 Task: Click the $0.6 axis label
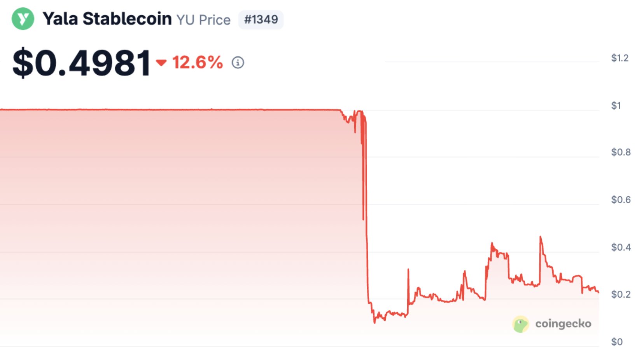[x=621, y=200]
